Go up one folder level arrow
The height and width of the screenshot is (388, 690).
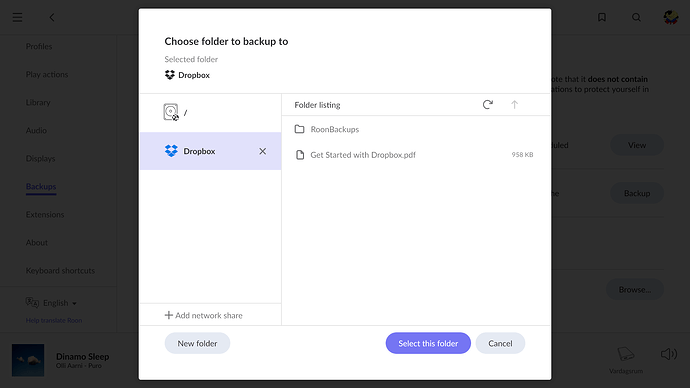pyautogui.click(x=514, y=105)
